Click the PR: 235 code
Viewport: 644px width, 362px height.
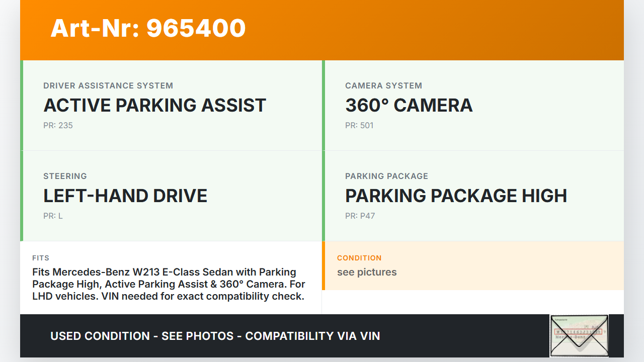[58, 126]
